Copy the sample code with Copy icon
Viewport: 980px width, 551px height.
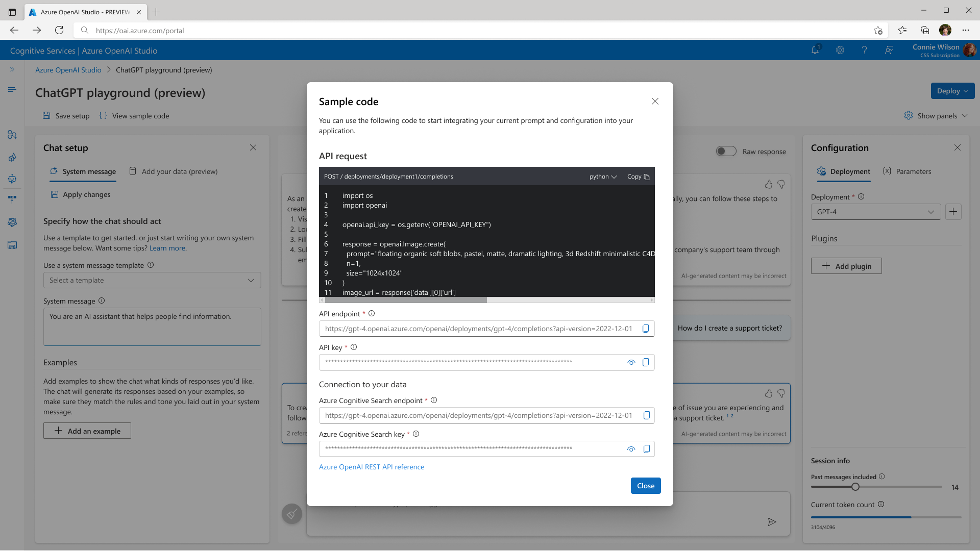point(646,177)
